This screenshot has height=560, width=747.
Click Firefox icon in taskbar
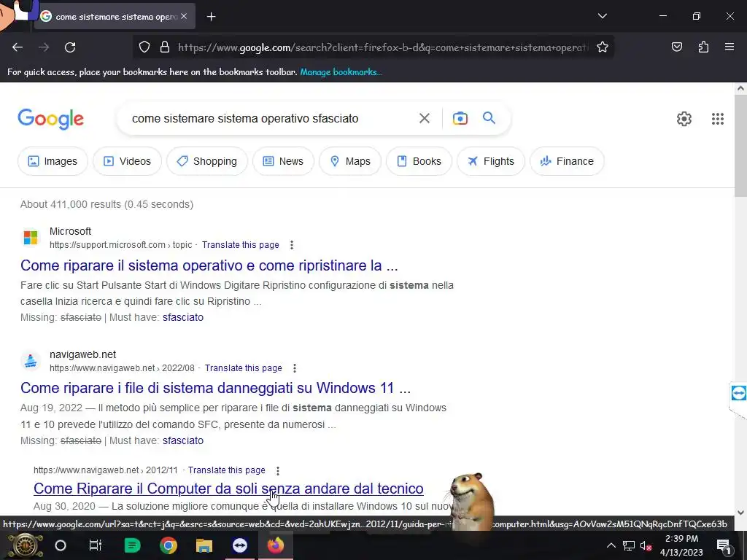point(275,545)
